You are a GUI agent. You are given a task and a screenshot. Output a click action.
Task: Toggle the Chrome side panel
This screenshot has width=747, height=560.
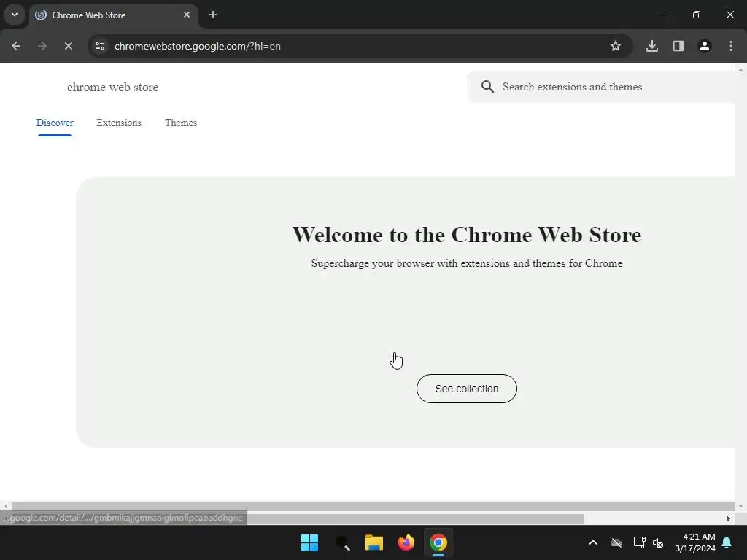click(x=678, y=46)
